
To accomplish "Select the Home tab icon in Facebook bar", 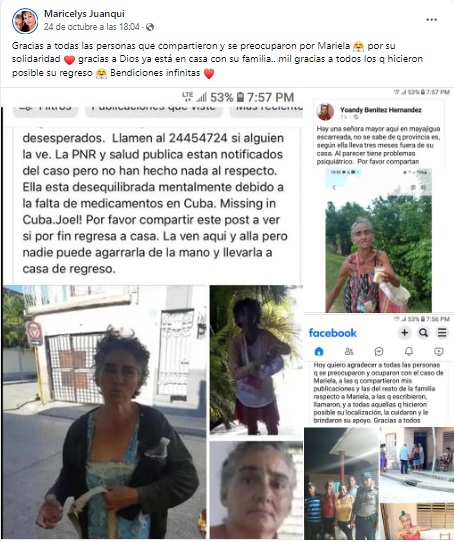I will pos(319,352).
